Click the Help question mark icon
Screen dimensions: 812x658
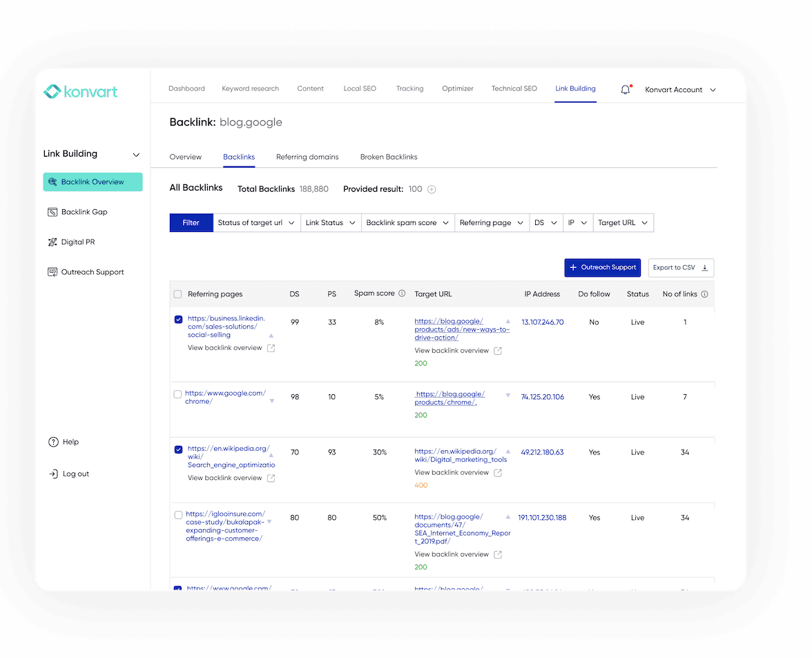tap(53, 442)
